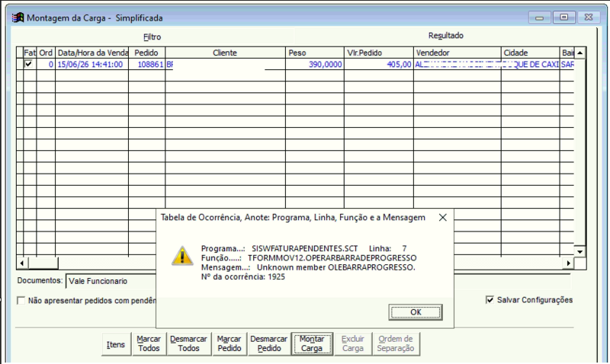Screen dimensions: 610x364
Task: Switch to the Resultado tab
Action: pyautogui.click(x=446, y=36)
